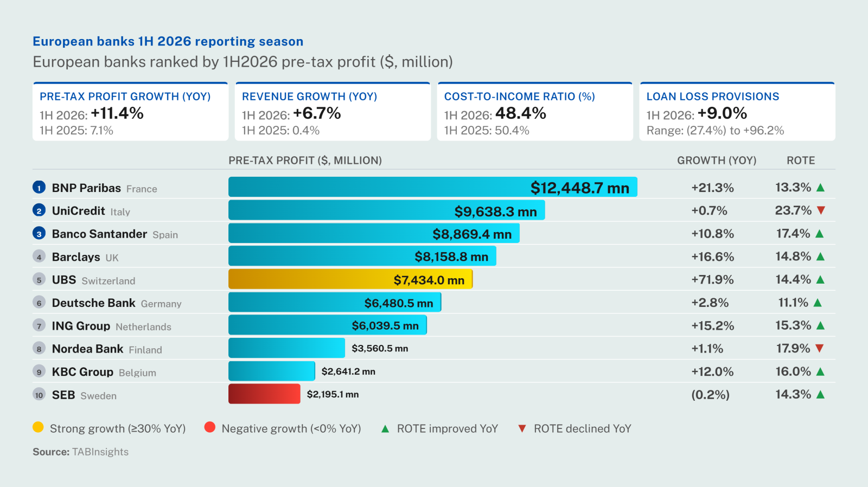Select the Revenue Growth (YoY) card
Image resolution: width=868 pixels, height=487 pixels.
click(x=333, y=112)
